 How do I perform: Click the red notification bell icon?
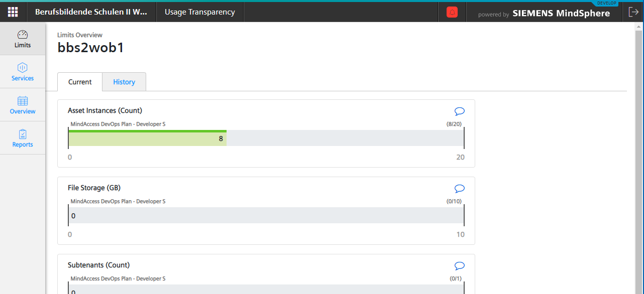452,13
